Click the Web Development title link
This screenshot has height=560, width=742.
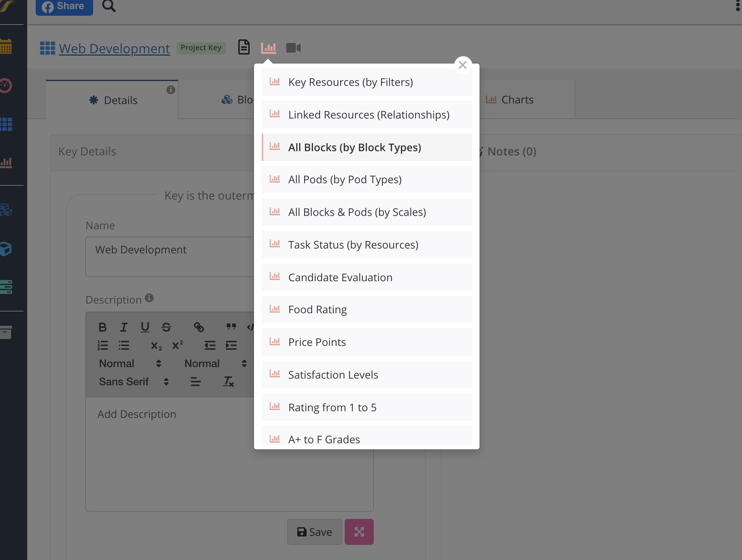tap(114, 48)
